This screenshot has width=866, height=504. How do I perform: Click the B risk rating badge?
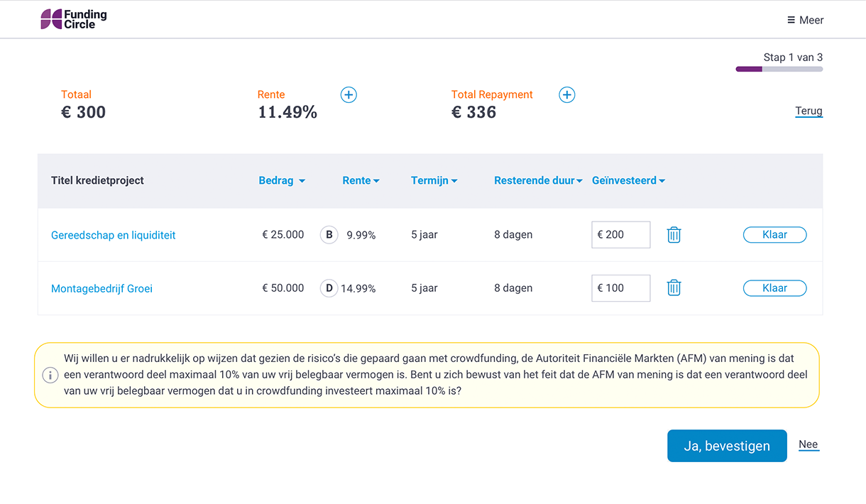329,235
